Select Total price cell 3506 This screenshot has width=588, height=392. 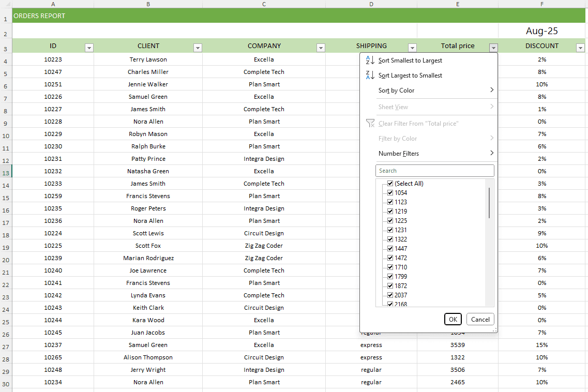coord(458,370)
